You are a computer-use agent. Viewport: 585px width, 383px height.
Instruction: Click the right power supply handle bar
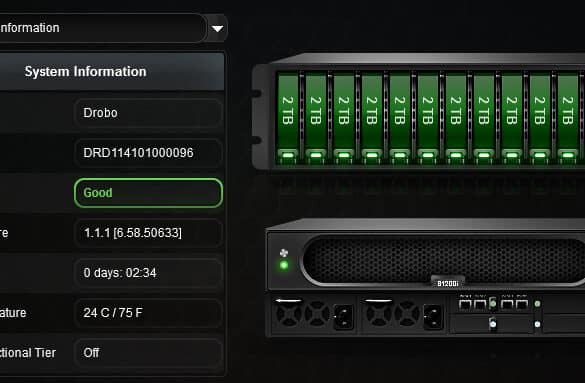click(x=378, y=300)
